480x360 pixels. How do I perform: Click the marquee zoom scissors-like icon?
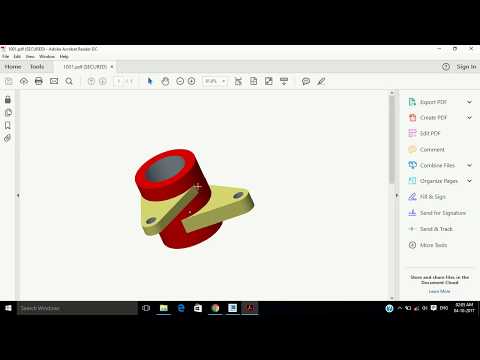click(238, 81)
